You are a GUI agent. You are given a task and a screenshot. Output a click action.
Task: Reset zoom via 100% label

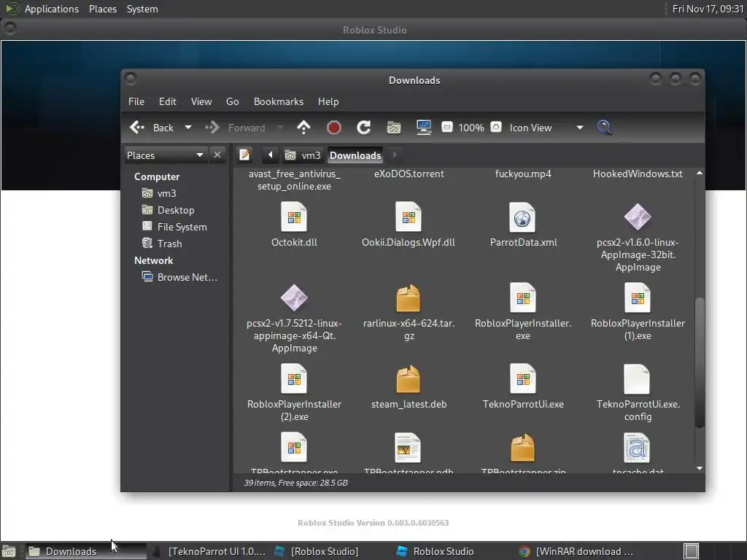(x=471, y=128)
